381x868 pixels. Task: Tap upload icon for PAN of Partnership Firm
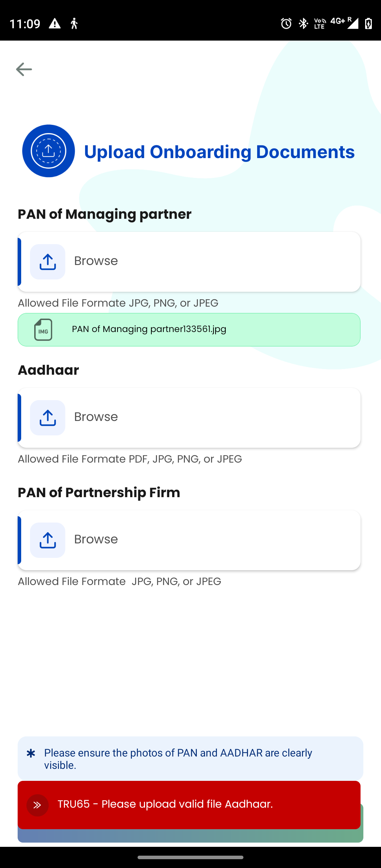[48, 540]
